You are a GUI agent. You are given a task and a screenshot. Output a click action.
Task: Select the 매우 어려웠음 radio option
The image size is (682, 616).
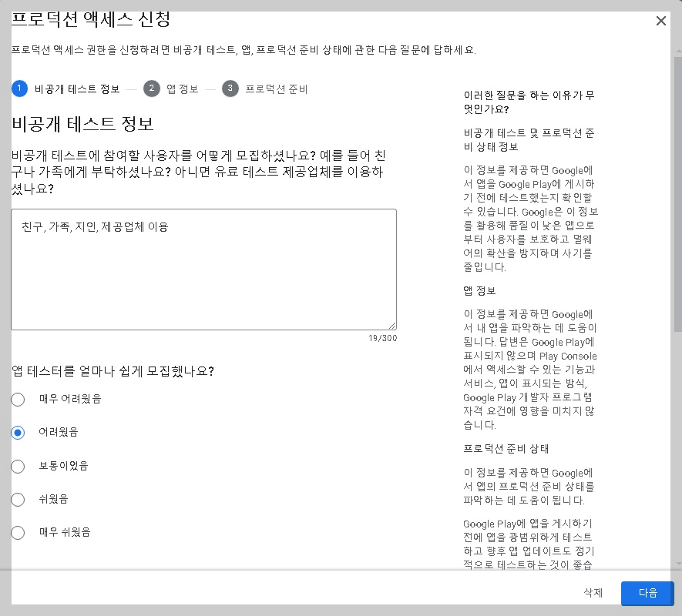(x=18, y=399)
